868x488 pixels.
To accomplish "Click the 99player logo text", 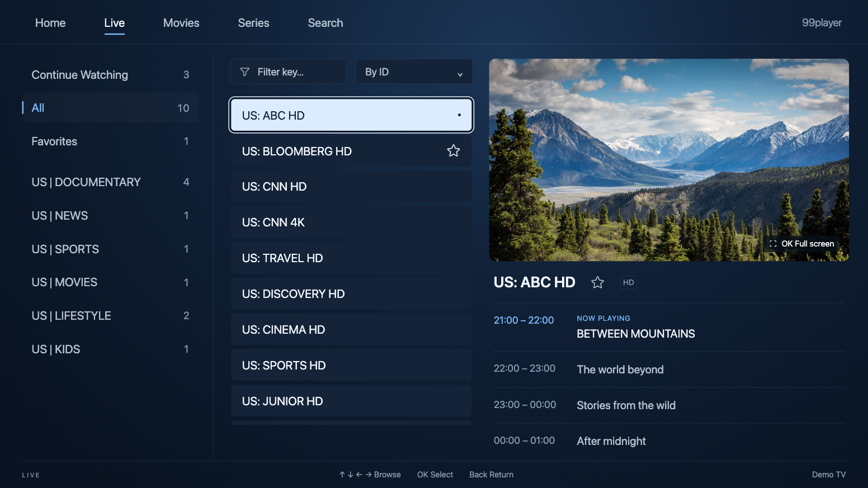I will pyautogui.click(x=822, y=23).
